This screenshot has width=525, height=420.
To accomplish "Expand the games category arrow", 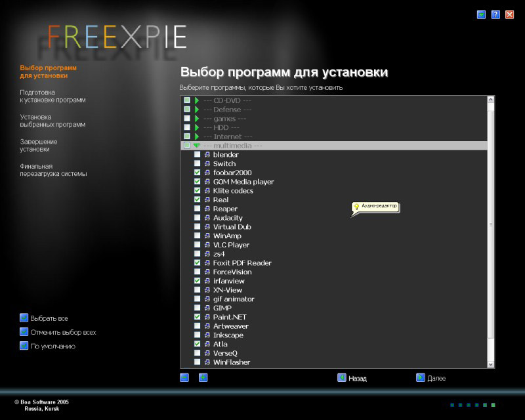I will tap(197, 118).
